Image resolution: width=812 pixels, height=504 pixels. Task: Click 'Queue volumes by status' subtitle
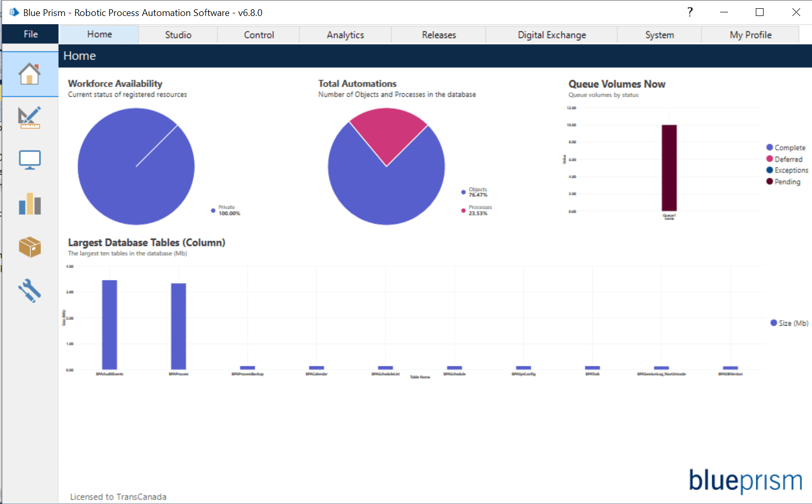pyautogui.click(x=603, y=95)
